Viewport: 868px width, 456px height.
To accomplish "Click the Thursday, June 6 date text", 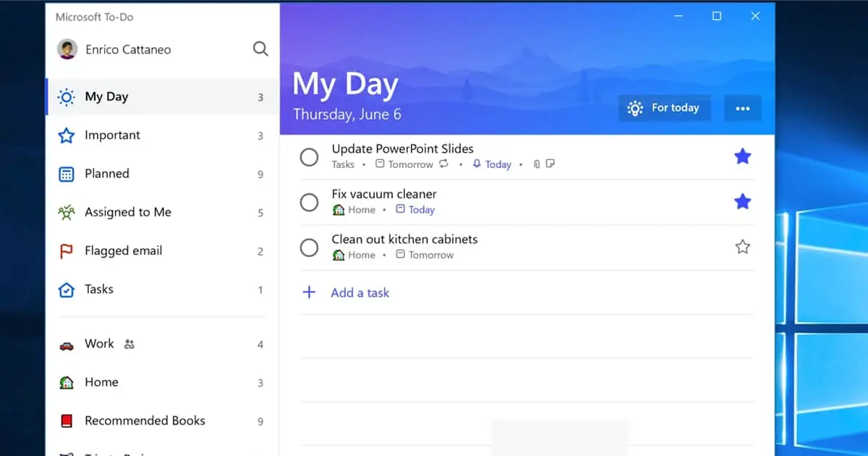I will [x=347, y=114].
